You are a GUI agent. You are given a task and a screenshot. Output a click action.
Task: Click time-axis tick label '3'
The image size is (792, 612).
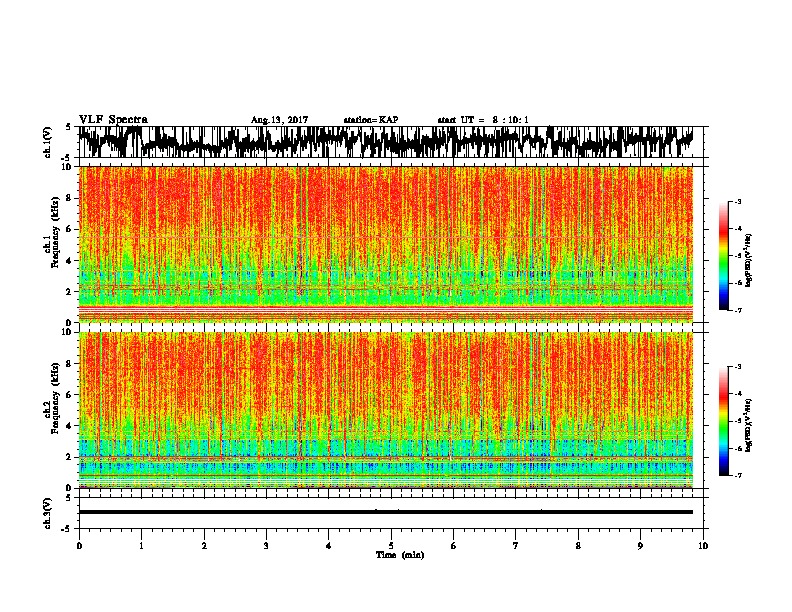tap(266, 546)
